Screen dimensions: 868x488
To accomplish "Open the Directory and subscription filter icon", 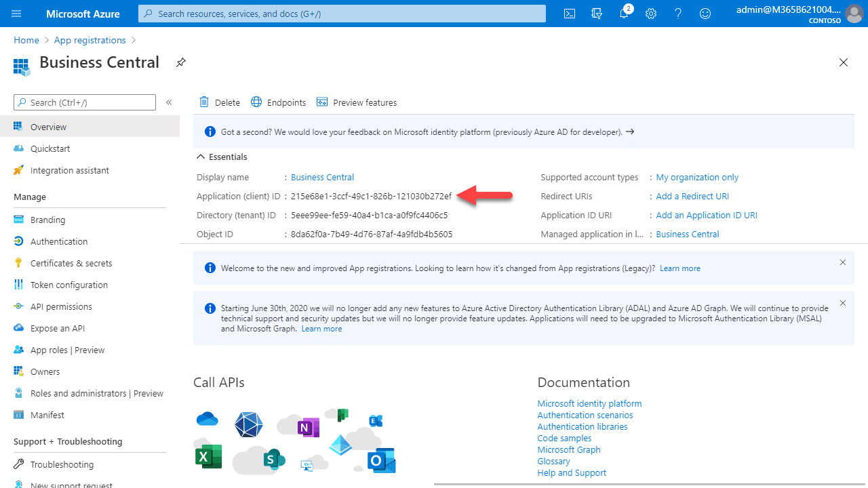I will [x=597, y=14].
